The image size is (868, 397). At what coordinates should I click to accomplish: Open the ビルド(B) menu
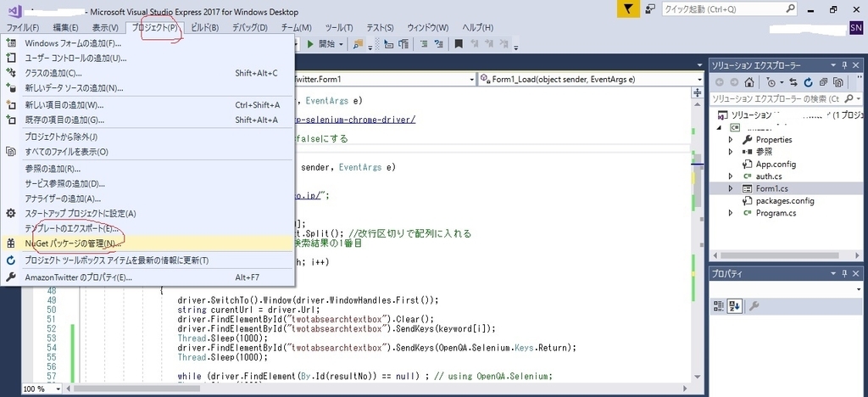click(205, 28)
